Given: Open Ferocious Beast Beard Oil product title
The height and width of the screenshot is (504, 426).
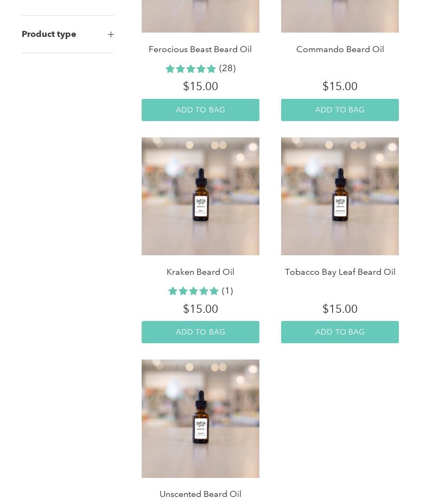Looking at the screenshot, I should (x=200, y=49).
